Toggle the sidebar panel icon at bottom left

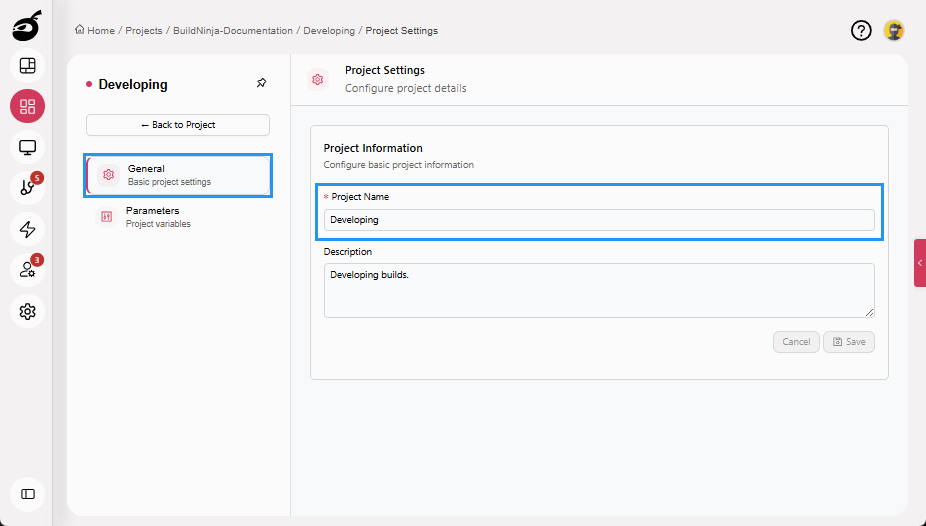(x=27, y=494)
